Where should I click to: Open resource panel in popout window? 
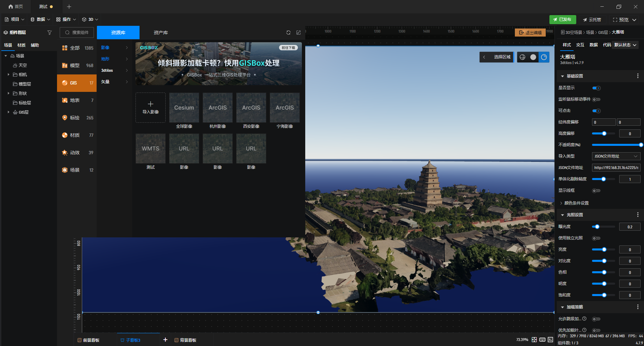(x=299, y=33)
